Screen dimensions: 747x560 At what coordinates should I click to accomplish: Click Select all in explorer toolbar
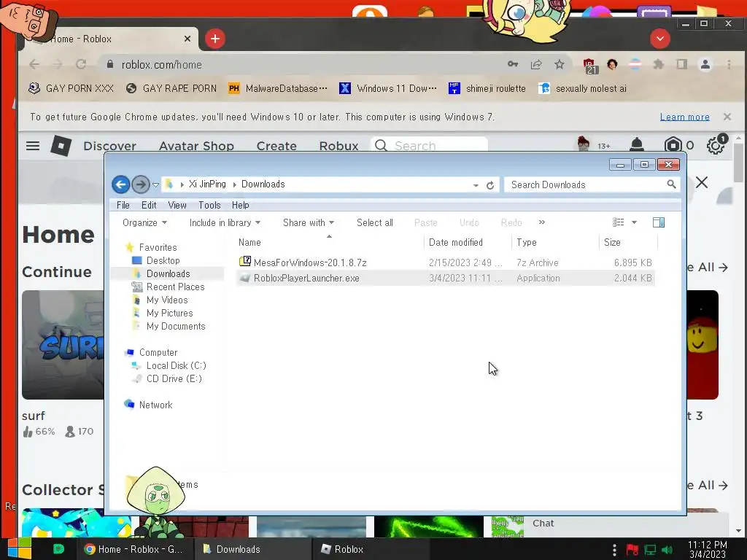pos(374,222)
